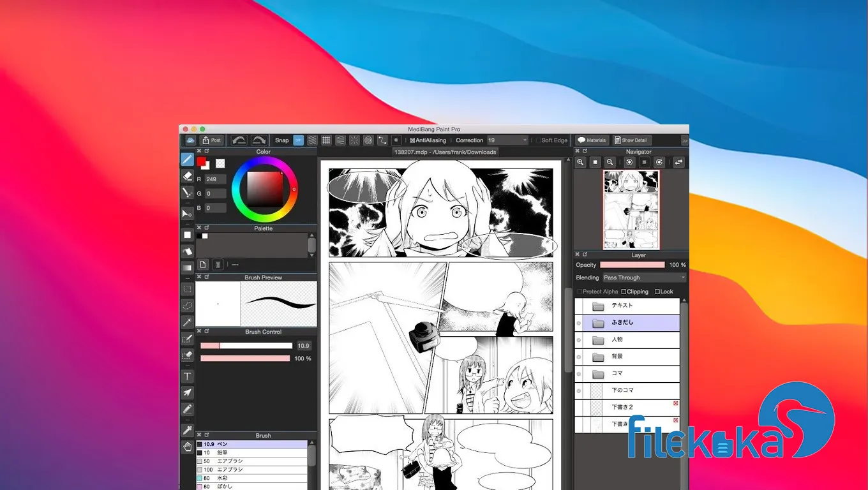Enable the layer Lock checkbox
This screenshot has height=490, width=868.
click(657, 292)
